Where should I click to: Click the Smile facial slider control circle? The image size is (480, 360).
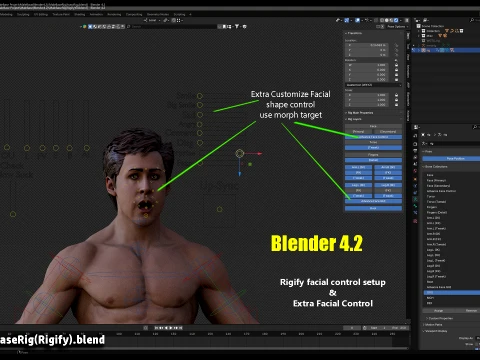(200, 96)
